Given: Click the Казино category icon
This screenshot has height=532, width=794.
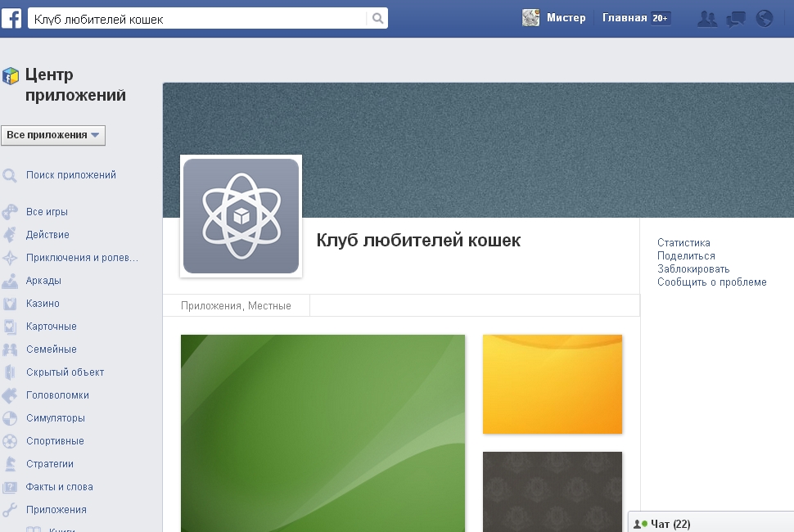Looking at the screenshot, I should point(10,303).
